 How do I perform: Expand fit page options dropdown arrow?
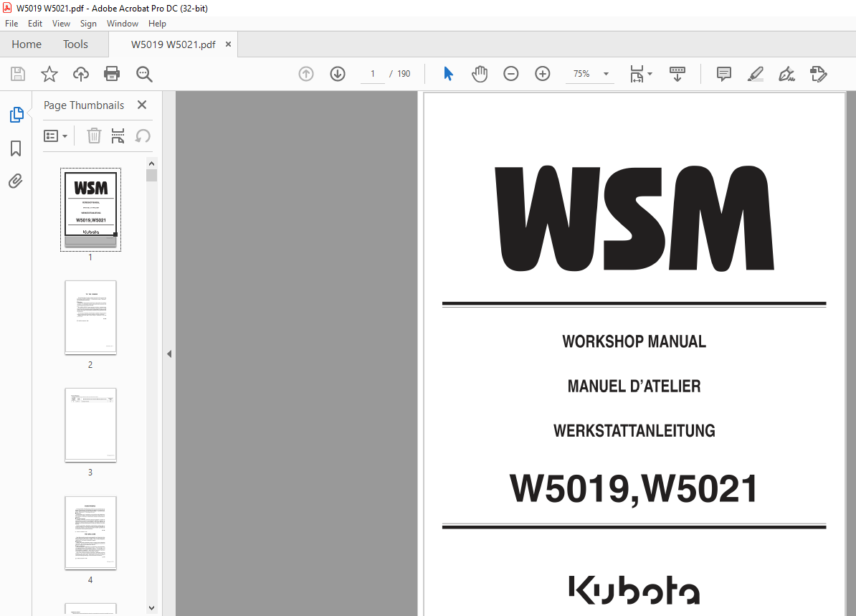(x=650, y=74)
